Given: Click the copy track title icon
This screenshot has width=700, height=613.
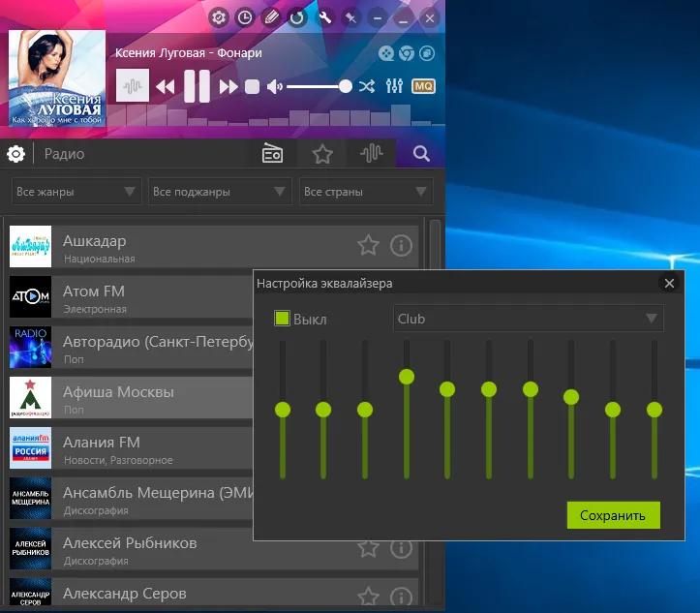Looking at the screenshot, I should 427,53.
